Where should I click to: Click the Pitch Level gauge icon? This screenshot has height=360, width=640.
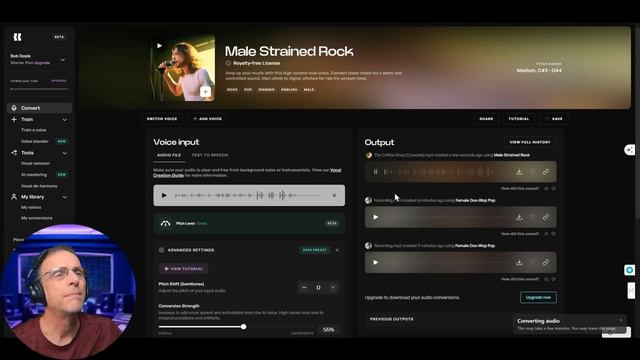165,223
